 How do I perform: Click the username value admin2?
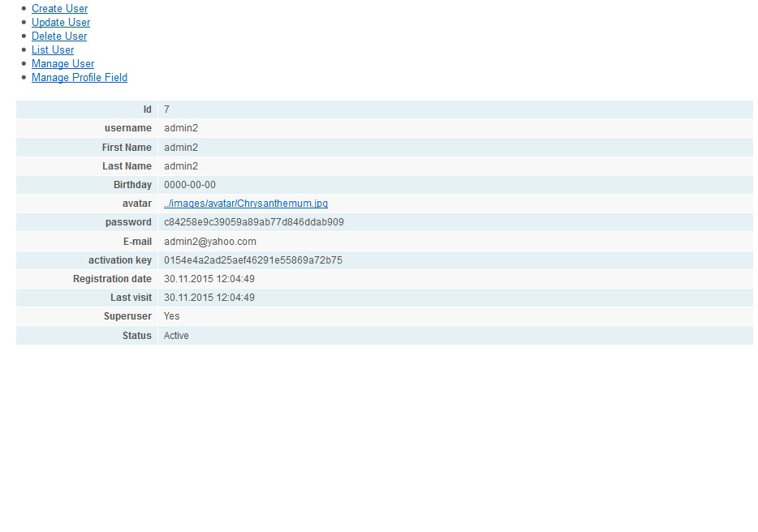[x=181, y=128]
